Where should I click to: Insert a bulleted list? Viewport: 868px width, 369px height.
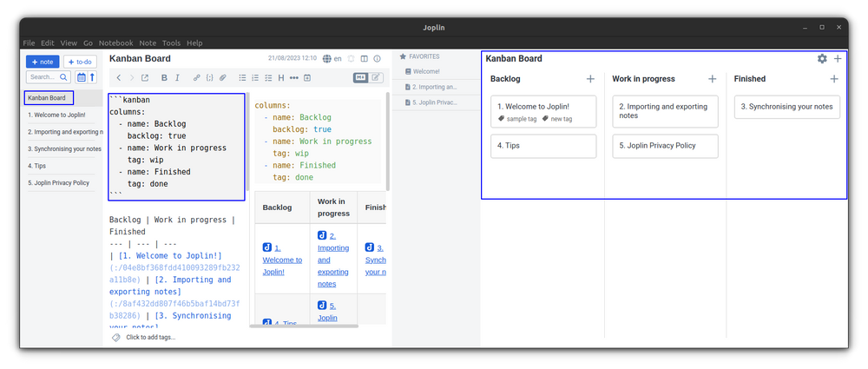click(241, 78)
